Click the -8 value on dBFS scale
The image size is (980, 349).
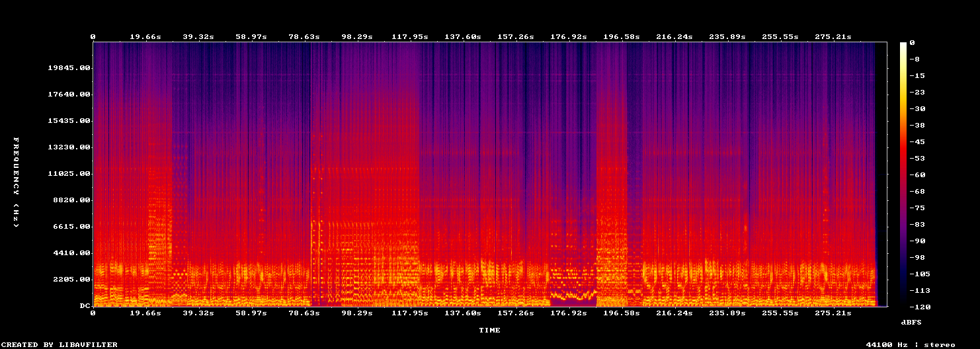pos(915,59)
